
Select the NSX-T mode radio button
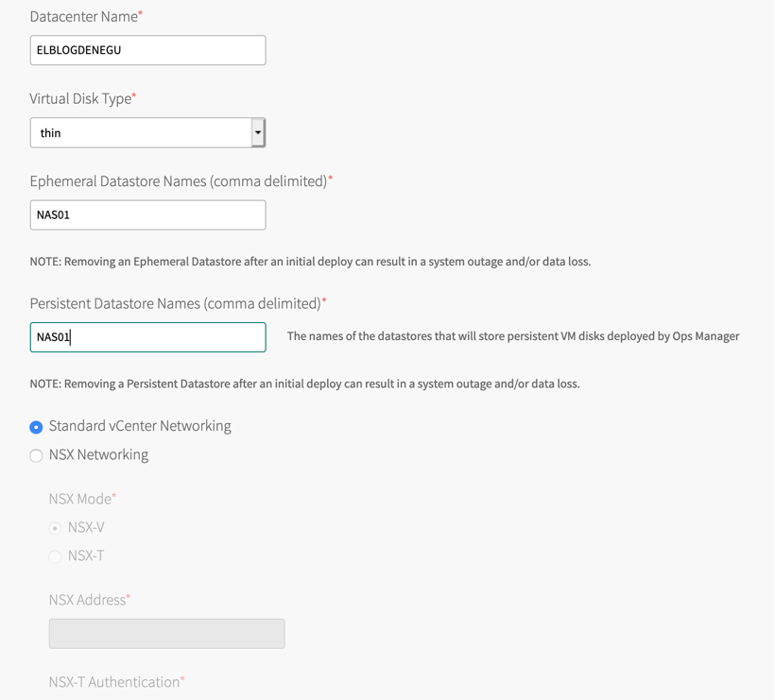[55, 555]
